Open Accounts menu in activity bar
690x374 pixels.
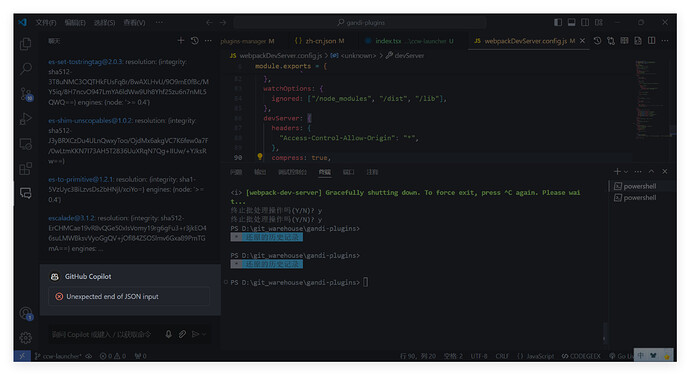click(x=26, y=313)
